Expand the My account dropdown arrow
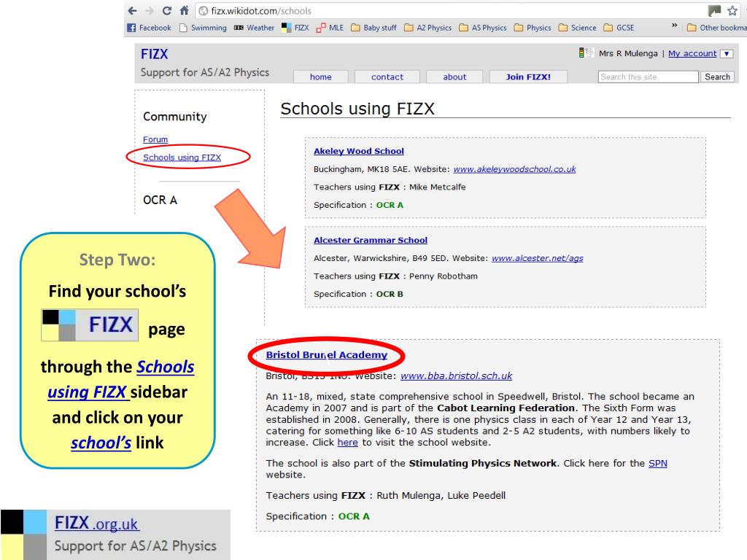The image size is (747, 560). (727, 53)
